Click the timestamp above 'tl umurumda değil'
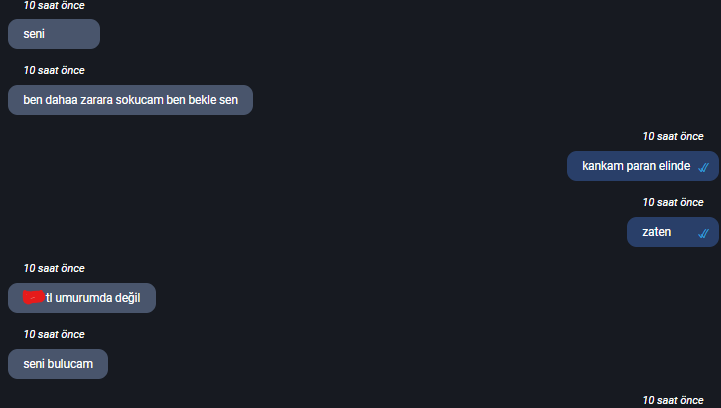The image size is (721, 408). (54, 268)
